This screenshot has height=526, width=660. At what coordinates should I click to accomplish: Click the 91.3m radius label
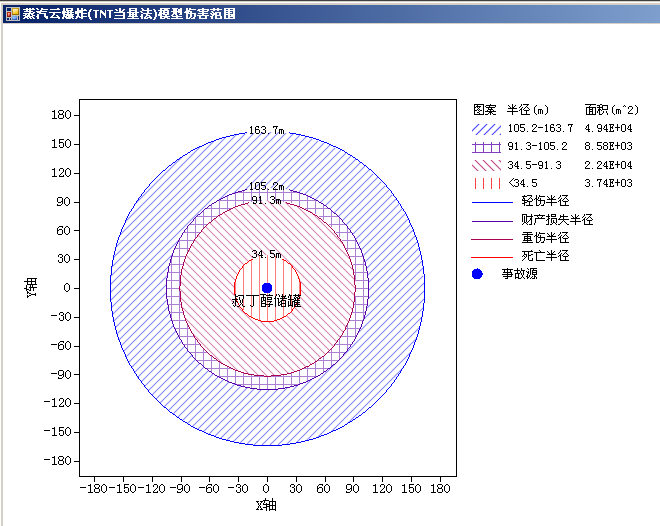(x=266, y=200)
